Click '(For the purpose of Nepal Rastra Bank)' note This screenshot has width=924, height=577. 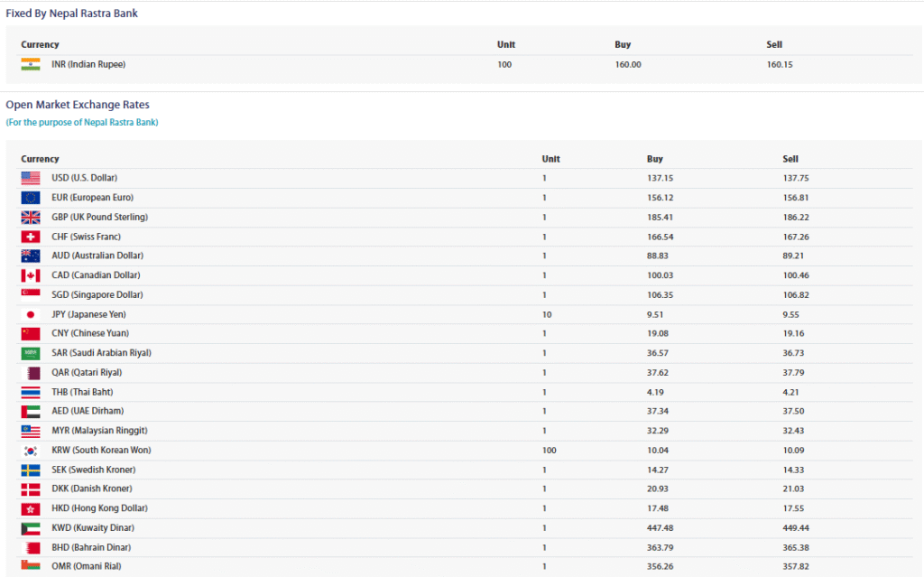coord(82,122)
